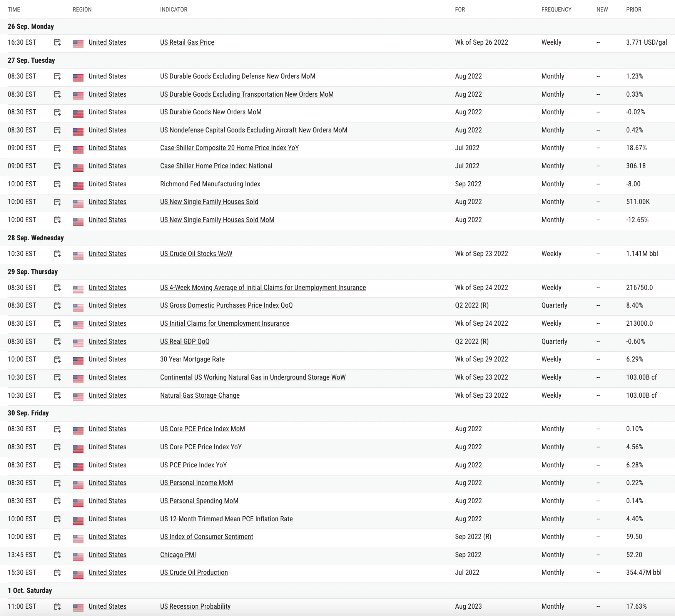Click calendar icon for Durable Goods Excluding Transportation row
675x616 pixels.
tap(57, 94)
